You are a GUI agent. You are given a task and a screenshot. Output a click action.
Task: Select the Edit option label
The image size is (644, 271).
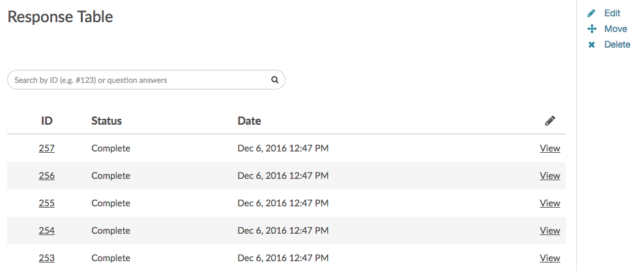tap(612, 13)
